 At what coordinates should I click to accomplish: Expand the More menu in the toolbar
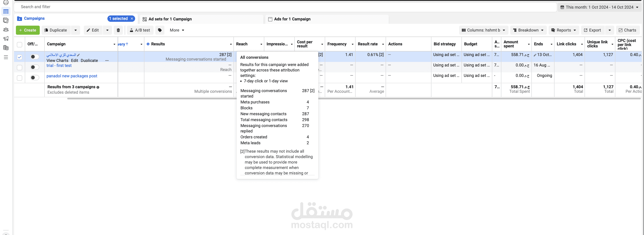point(177,30)
